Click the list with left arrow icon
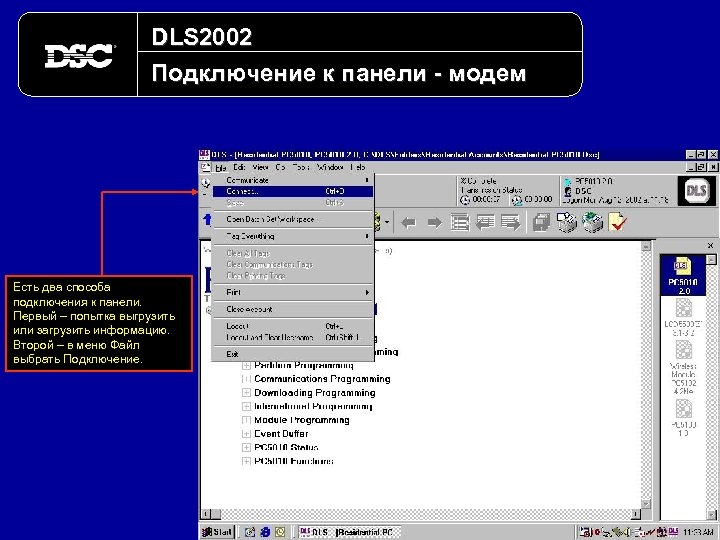 [x=485, y=223]
